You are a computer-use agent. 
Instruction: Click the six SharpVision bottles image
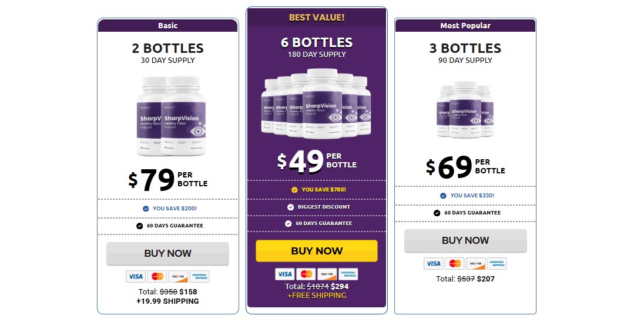click(x=316, y=103)
